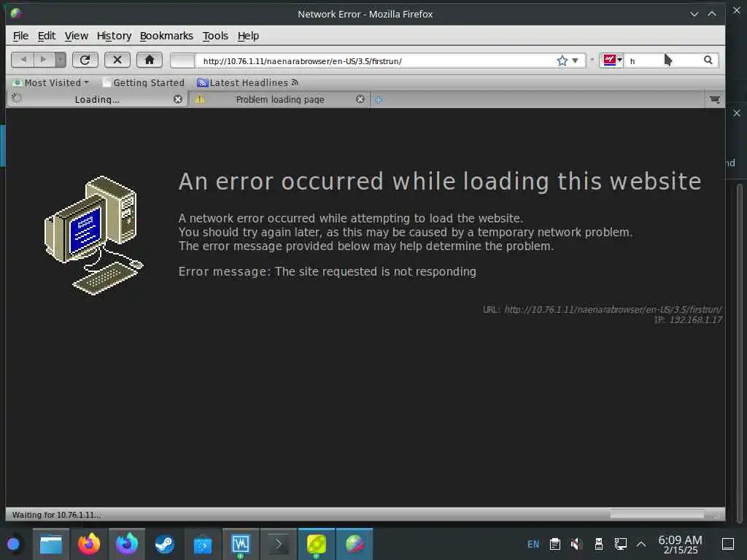Open the network connections tray icon

(620, 544)
